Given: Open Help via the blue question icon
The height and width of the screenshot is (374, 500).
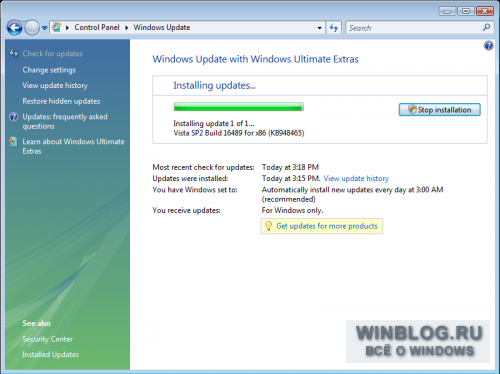Looking at the screenshot, I should pos(488,46).
